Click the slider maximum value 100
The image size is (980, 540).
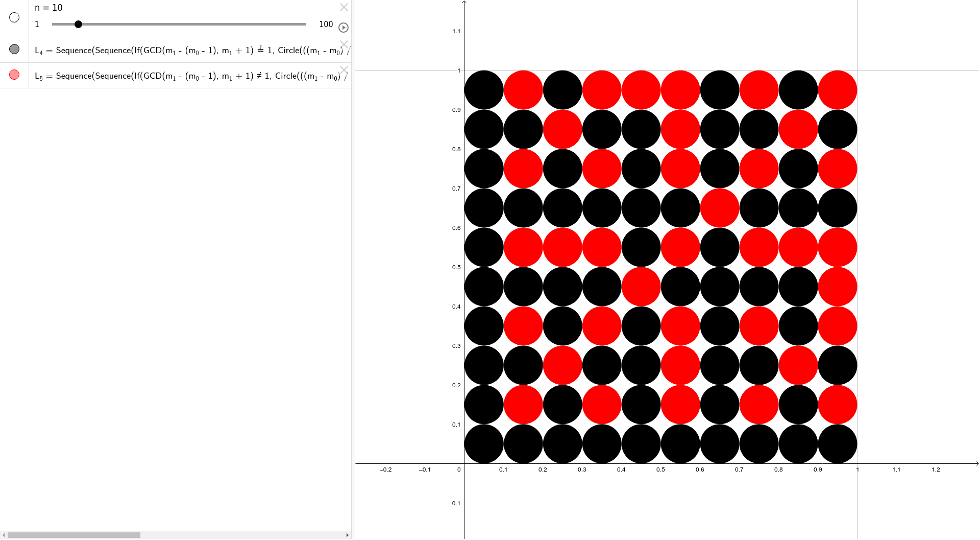point(326,24)
